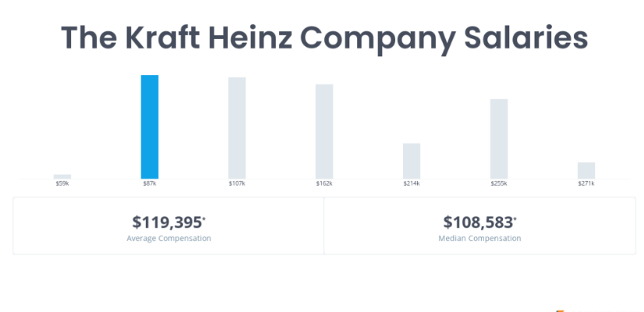Select the $162k salary bar
The image size is (644, 312).
click(324, 131)
